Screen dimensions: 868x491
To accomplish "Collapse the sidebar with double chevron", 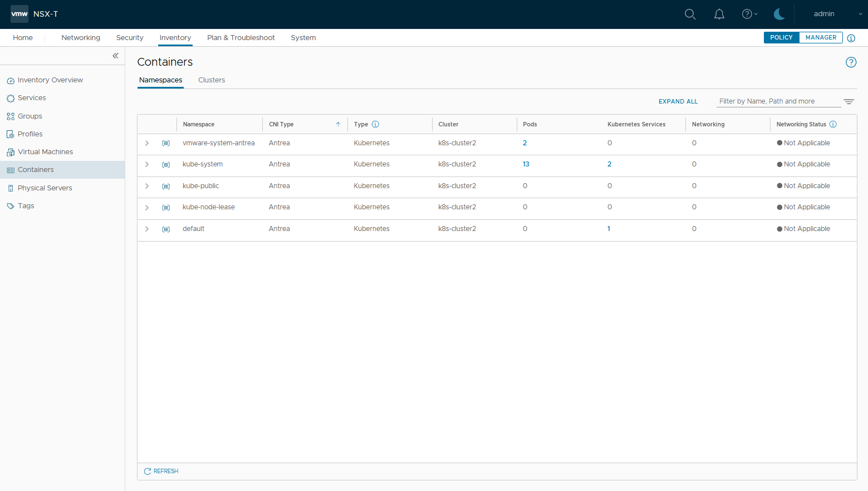I will pyautogui.click(x=115, y=56).
